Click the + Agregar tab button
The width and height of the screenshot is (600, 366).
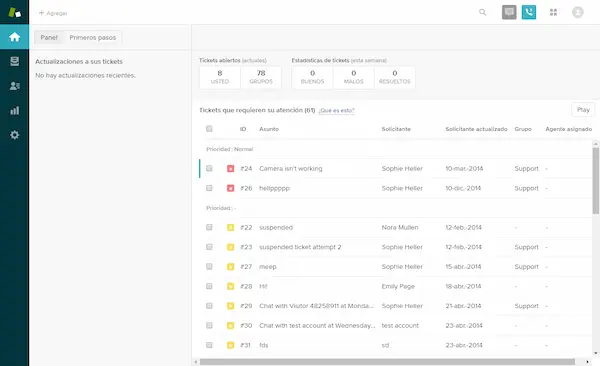click(53, 13)
